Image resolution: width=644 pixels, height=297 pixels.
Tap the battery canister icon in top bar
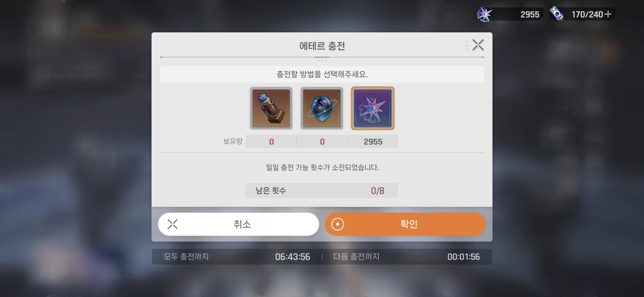(557, 14)
